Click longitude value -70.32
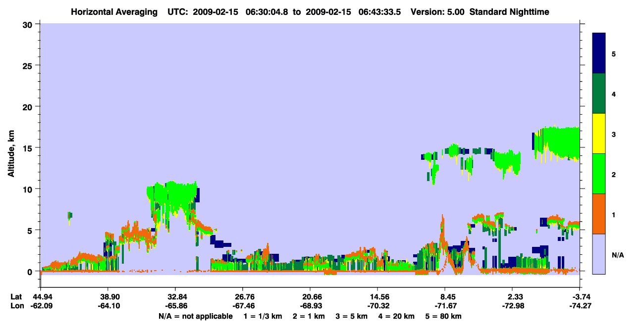 coord(377,306)
